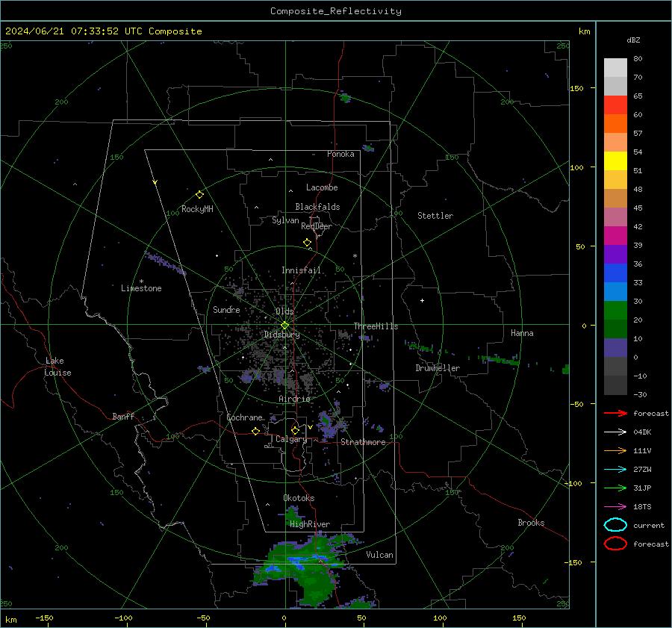Click the red forecast ellipse icon
This screenshot has width=672, height=628.
[615, 544]
